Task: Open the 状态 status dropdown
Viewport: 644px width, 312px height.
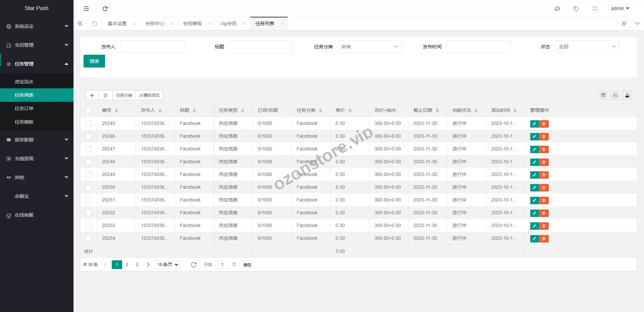Action: 587,47
